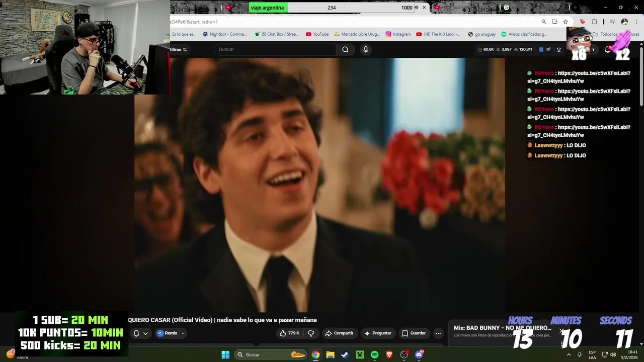This screenshot has width=644, height=362.
Task: Mute the active tab audio icon
Action: pyautogui.click(x=417, y=8)
